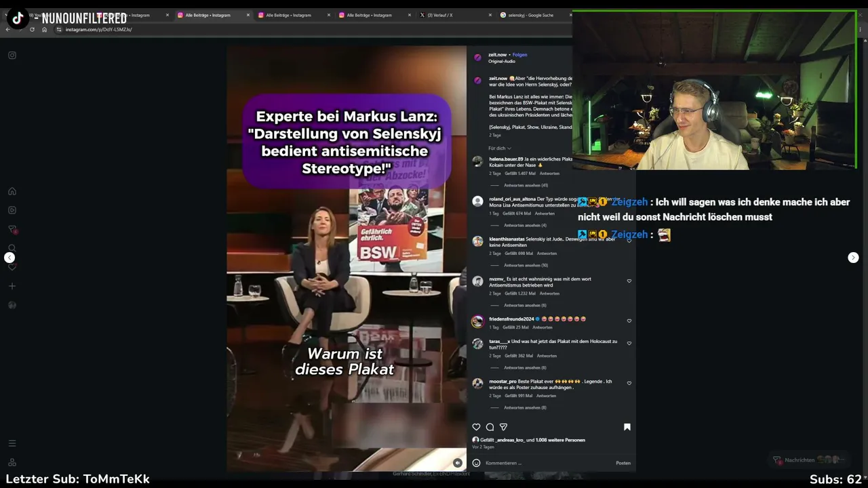Open the nvzmv_ username link
The height and width of the screenshot is (488, 868).
[497, 279]
